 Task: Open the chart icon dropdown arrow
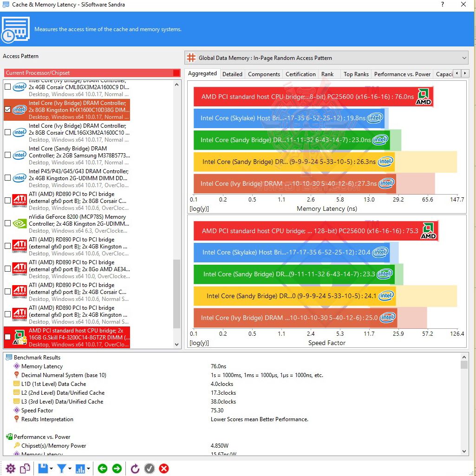pos(88,469)
